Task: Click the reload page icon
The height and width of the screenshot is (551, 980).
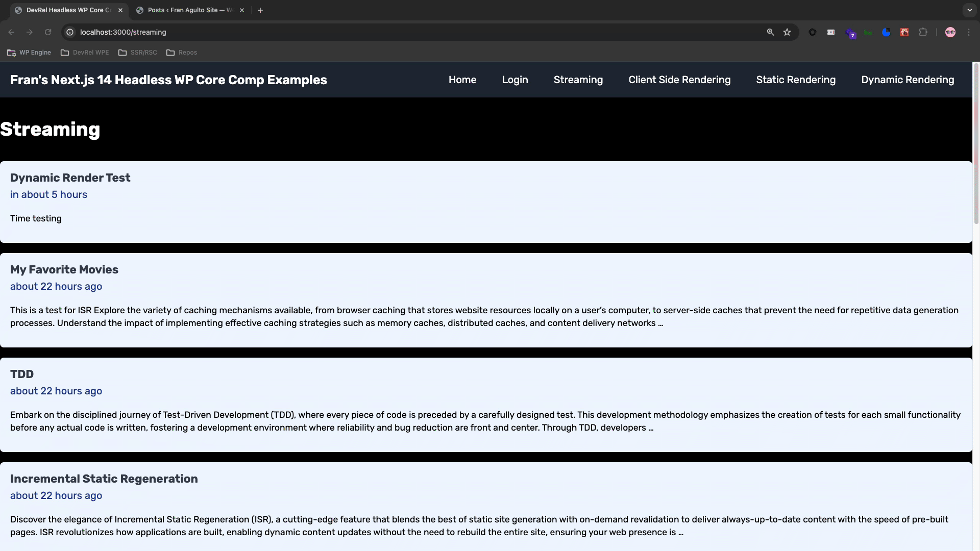Action: click(x=48, y=32)
